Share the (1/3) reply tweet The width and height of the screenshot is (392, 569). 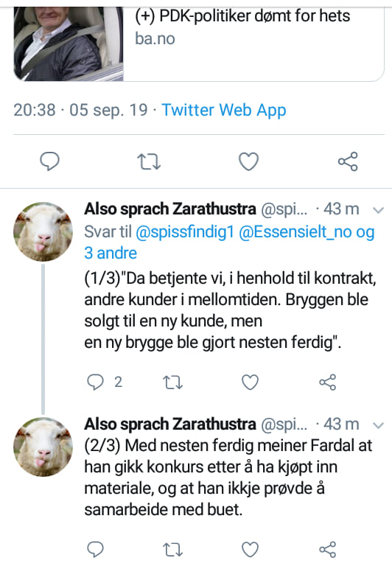[x=328, y=382]
